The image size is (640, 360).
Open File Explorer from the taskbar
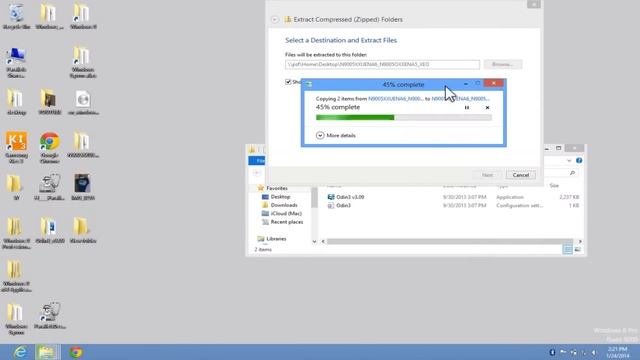(47, 352)
